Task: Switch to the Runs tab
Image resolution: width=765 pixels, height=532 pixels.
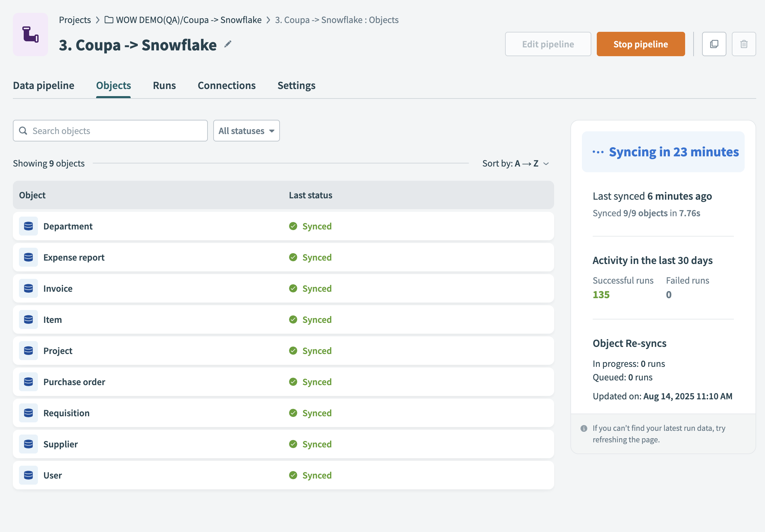Action: pyautogui.click(x=164, y=86)
